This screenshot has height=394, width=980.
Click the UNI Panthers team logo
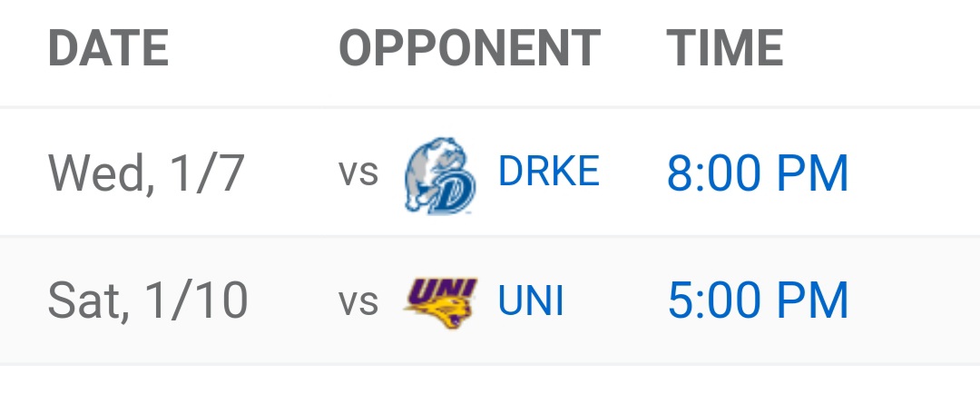(440, 301)
